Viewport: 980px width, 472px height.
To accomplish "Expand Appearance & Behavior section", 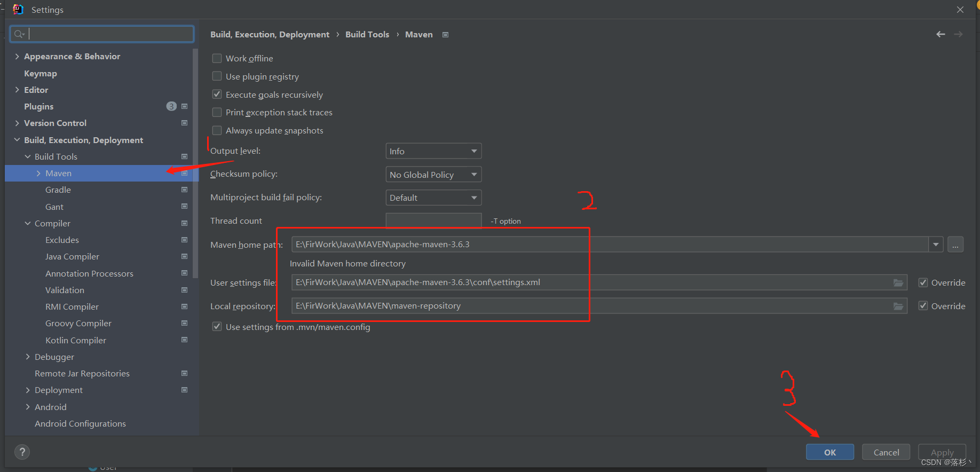I will [17, 56].
